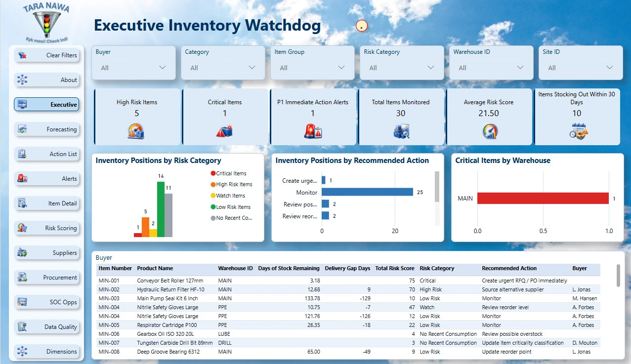This screenshot has width=631, height=364.
Task: Navigate to the Suppliers page
Action: (46, 253)
